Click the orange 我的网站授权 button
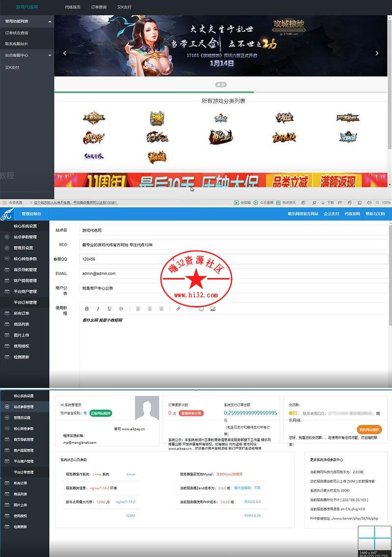 [369, 429]
